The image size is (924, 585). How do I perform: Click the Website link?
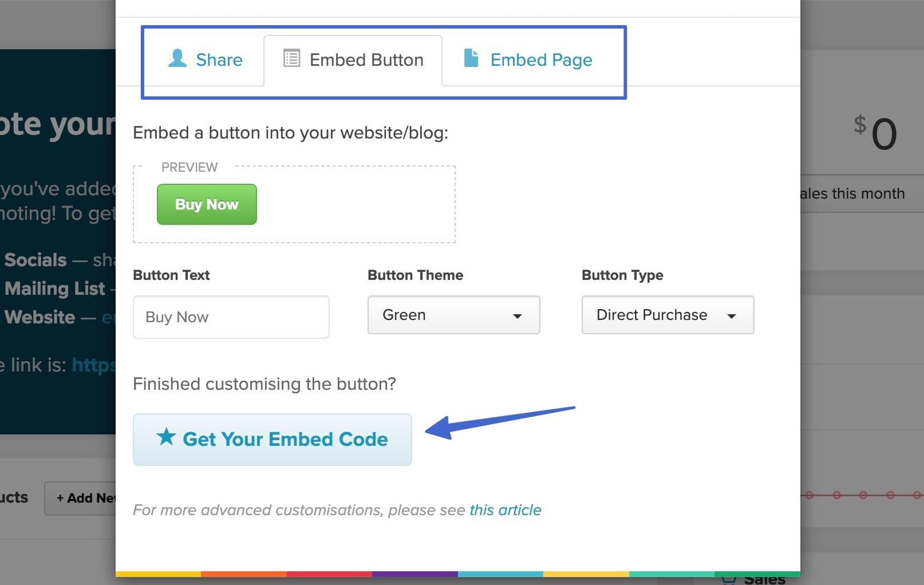point(39,317)
